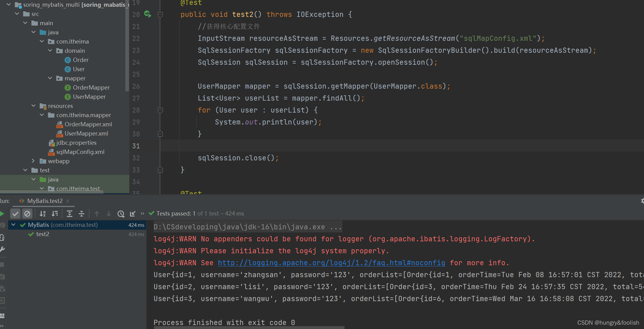Open the User class file
Viewport: 644px width, 329px height.
79,69
